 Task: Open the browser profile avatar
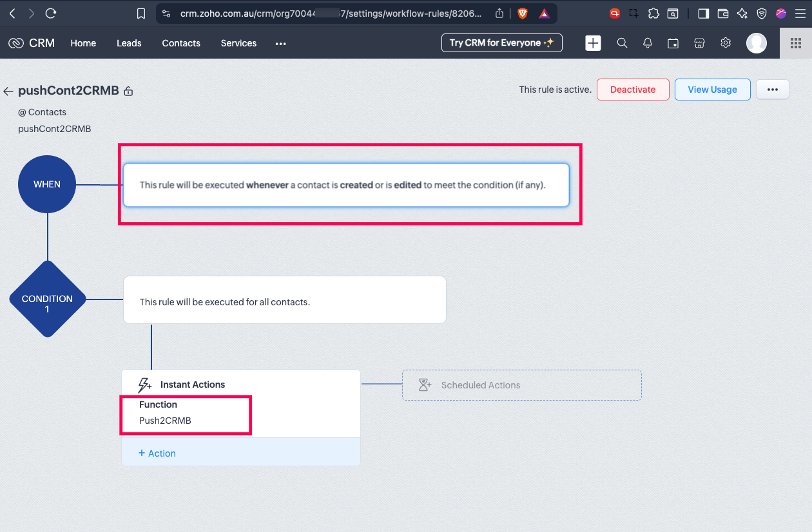click(781, 13)
